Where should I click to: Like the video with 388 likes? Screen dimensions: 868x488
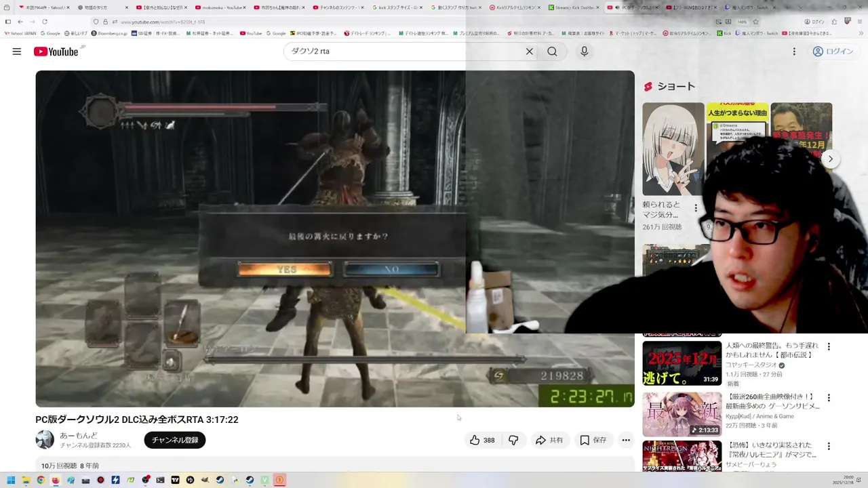[x=483, y=441]
